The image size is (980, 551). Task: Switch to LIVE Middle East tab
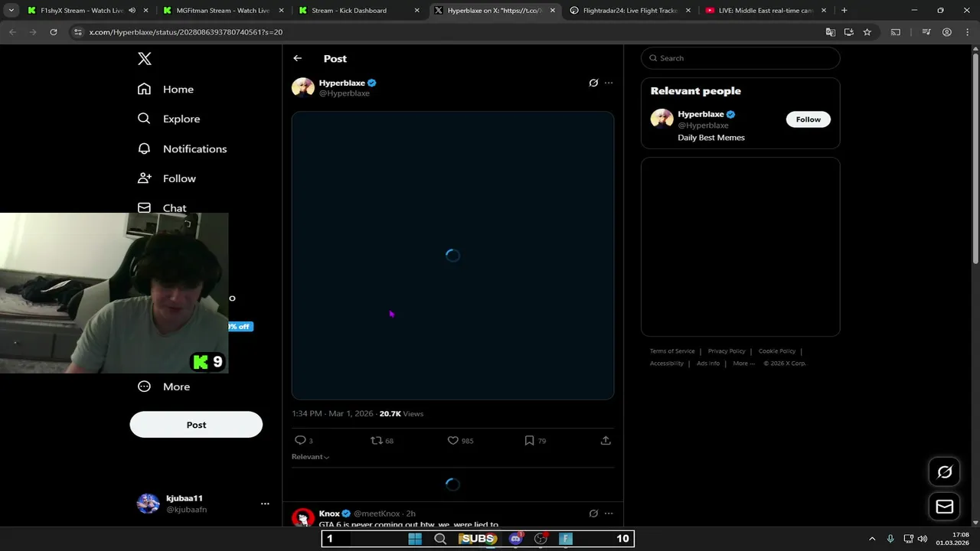(766, 11)
